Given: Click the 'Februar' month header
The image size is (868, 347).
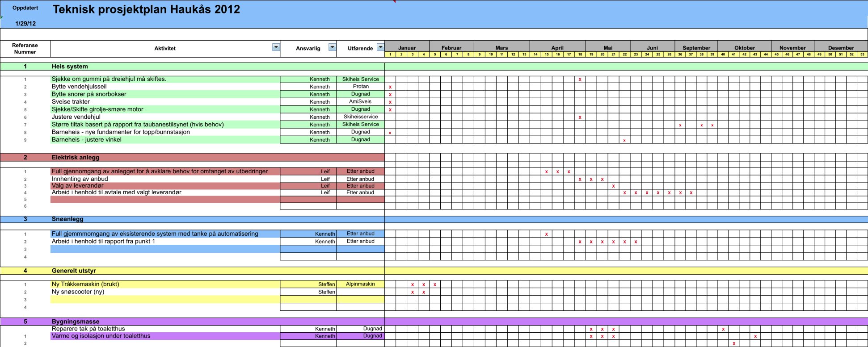Looking at the screenshot, I should coord(451,48).
